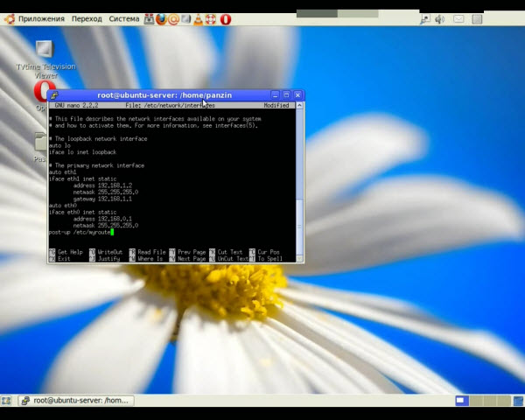This screenshot has width=525, height=420.
Task: Click the network connection tray icon
Action: (425, 18)
